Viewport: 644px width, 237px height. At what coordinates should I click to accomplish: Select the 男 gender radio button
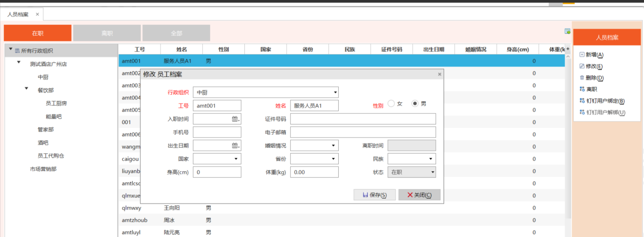415,103
